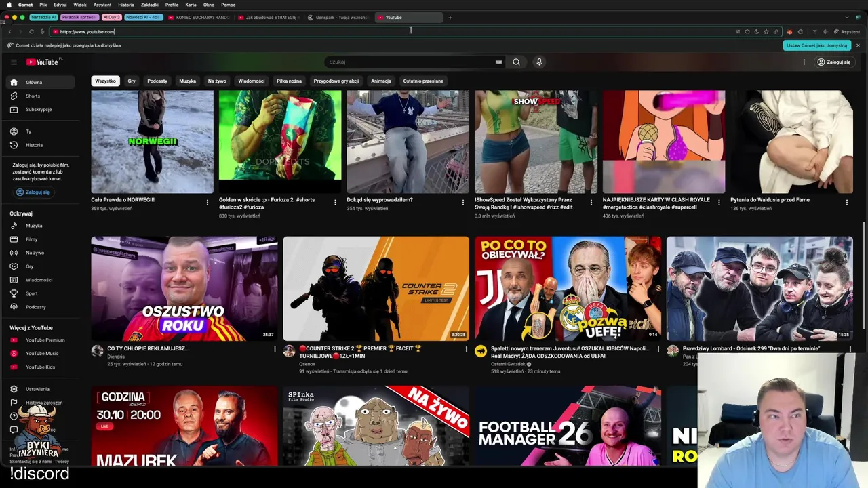Copy link icon in address bar
This screenshot has width=868, height=488.
click(x=776, y=31)
